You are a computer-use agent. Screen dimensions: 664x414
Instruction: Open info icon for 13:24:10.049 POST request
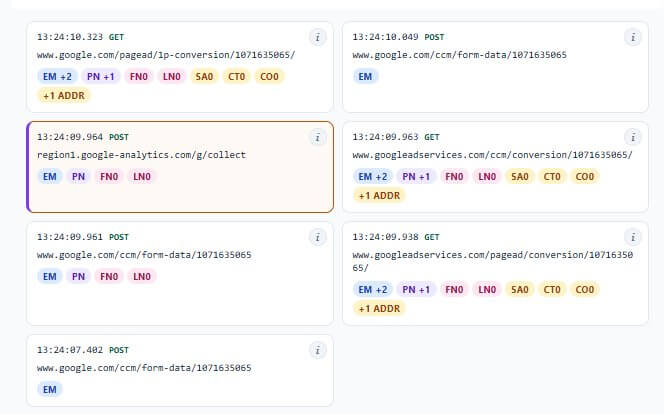click(x=633, y=38)
